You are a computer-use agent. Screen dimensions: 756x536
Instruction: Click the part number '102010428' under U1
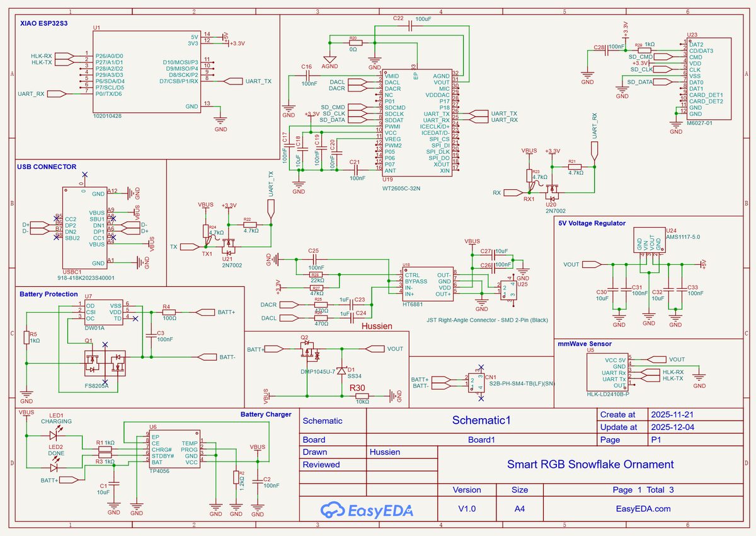coord(107,116)
